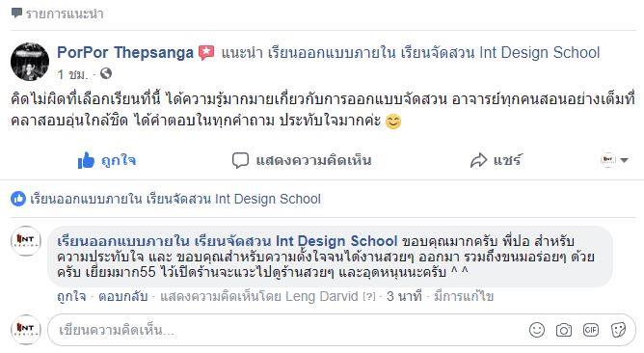This screenshot has height=353, width=644.
Task: Click the globe public privacy icon
Action: point(106,73)
